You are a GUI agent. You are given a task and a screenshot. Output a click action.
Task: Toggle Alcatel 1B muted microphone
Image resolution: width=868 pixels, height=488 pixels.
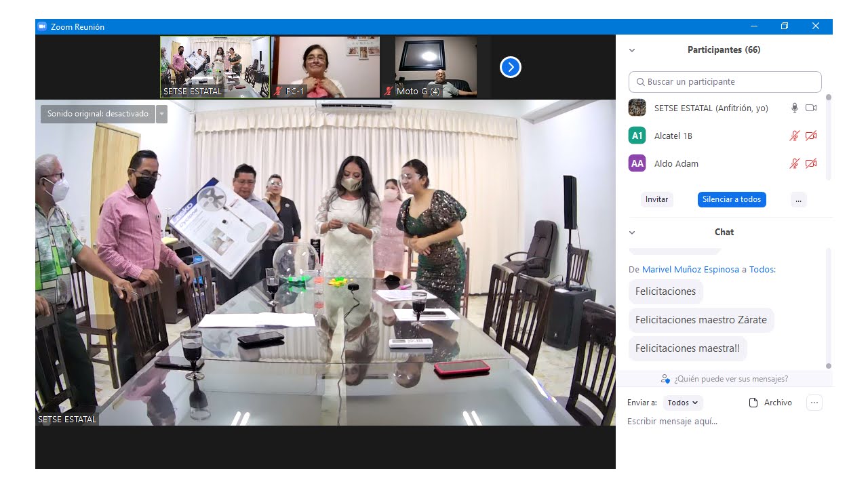(x=794, y=136)
